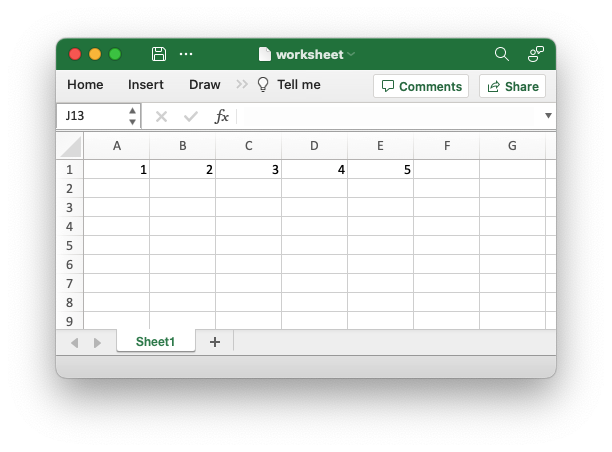Screen dimensions: 612x452
Task: Open the Draw ribbon tab
Action: [x=204, y=85]
